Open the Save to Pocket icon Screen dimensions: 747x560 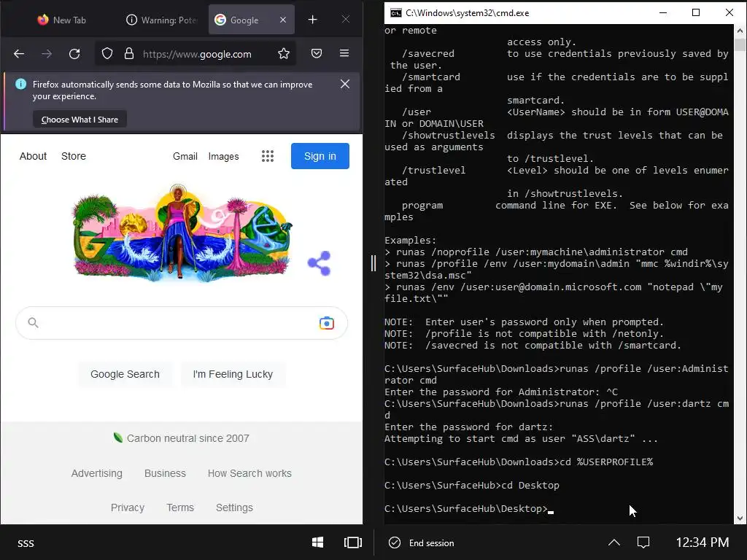point(317,53)
